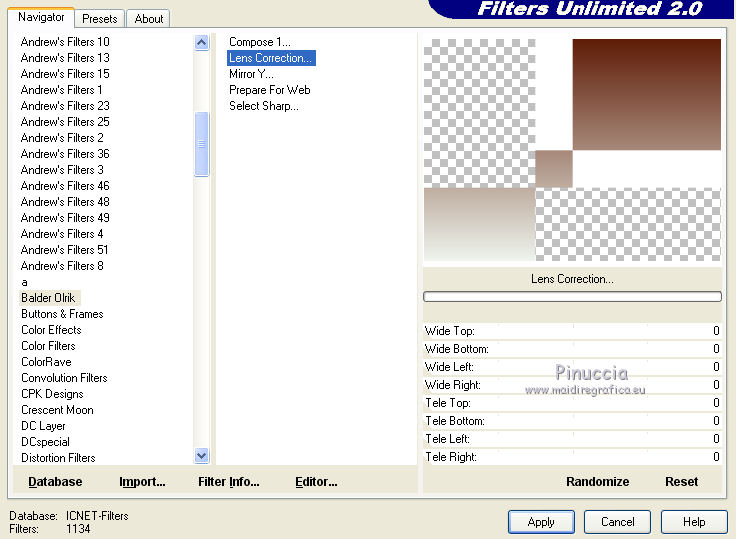The width and height of the screenshot is (736, 539).
Task: Select the Color Effects category
Action: tap(51, 330)
